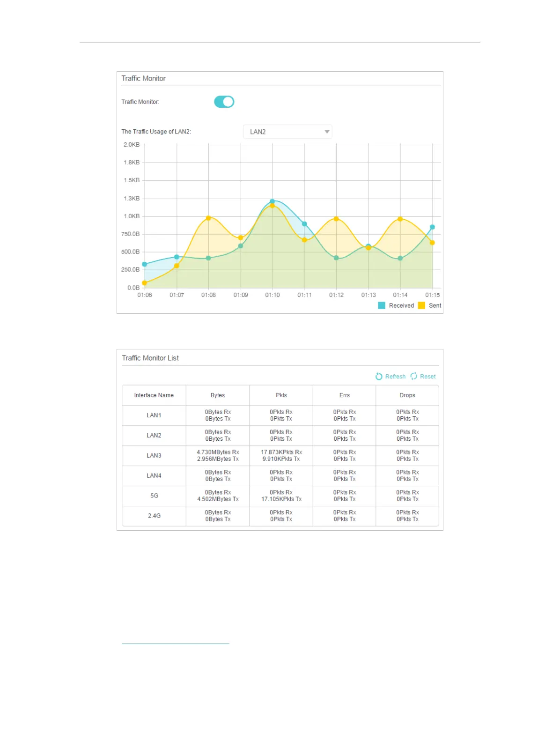The height and width of the screenshot is (741, 560).
Task: Click the Received teal legend square
Action: pos(382,305)
